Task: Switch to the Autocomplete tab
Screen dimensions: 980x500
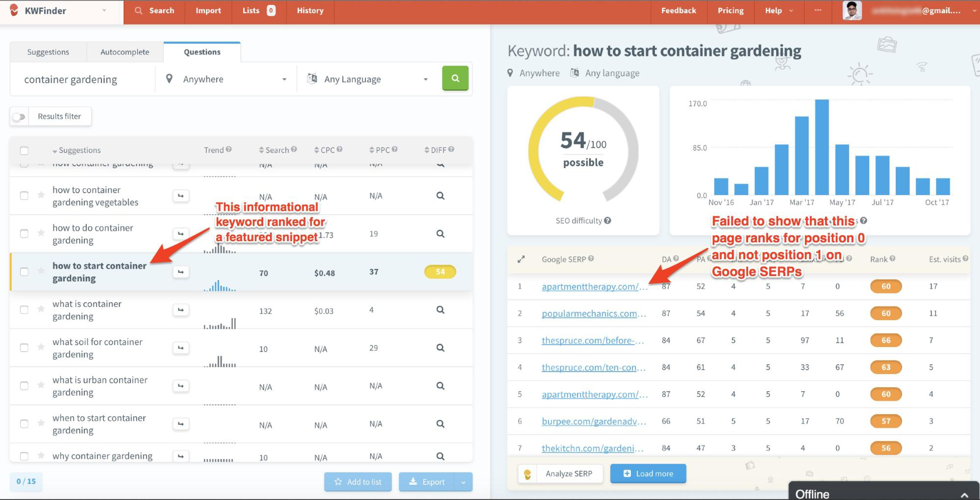Action: pyautogui.click(x=125, y=52)
